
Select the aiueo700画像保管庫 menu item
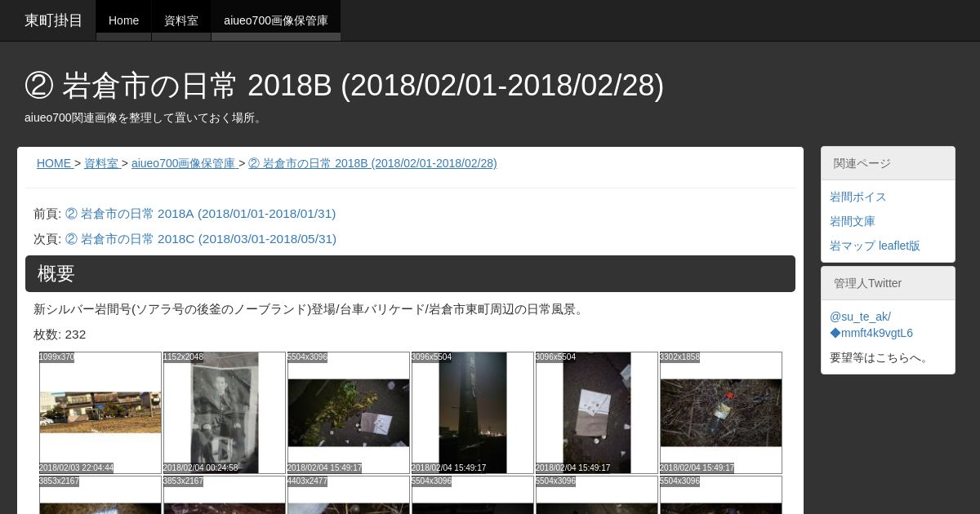276,20
